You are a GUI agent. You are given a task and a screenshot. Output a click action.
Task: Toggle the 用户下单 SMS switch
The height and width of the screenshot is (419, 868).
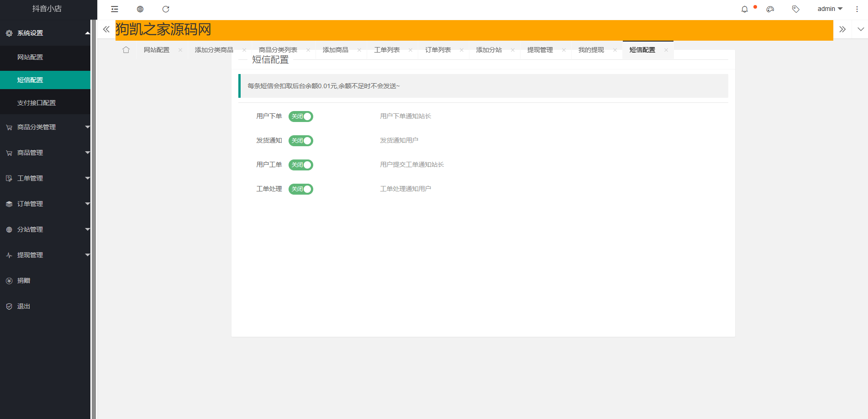pos(301,117)
